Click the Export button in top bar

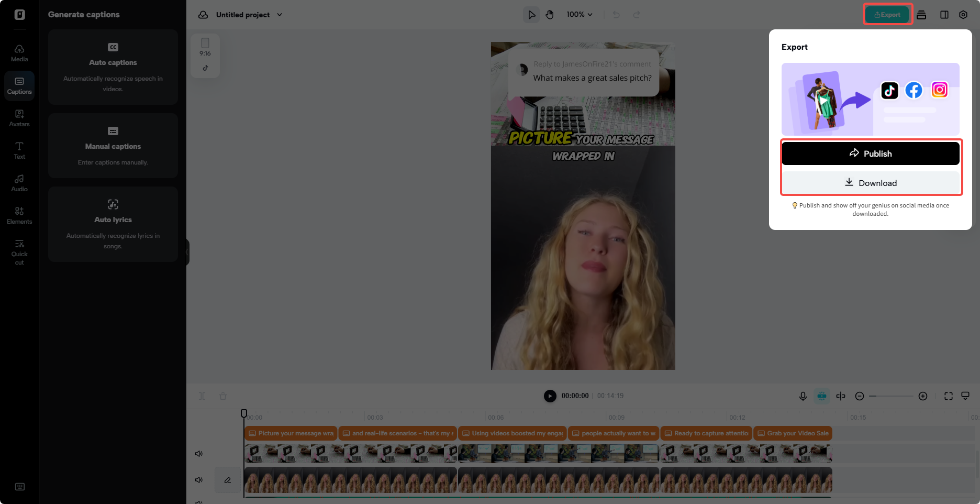click(888, 15)
